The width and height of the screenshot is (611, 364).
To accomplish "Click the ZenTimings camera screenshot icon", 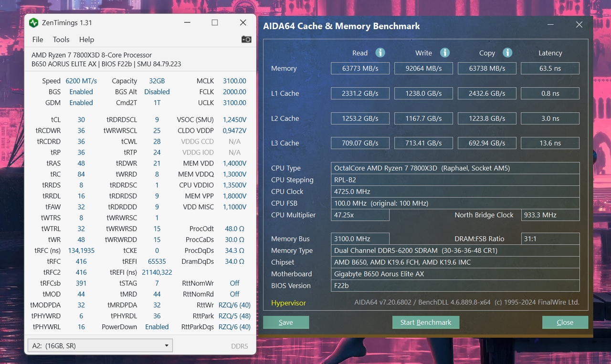I will pos(246,39).
